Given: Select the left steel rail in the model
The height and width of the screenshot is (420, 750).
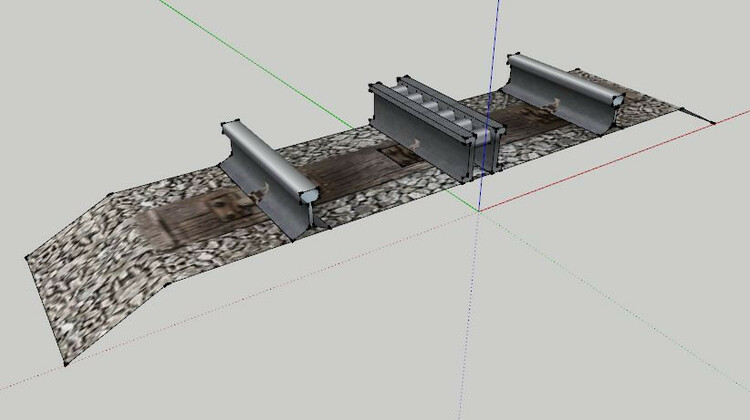Looking at the screenshot, I should coord(268,179).
